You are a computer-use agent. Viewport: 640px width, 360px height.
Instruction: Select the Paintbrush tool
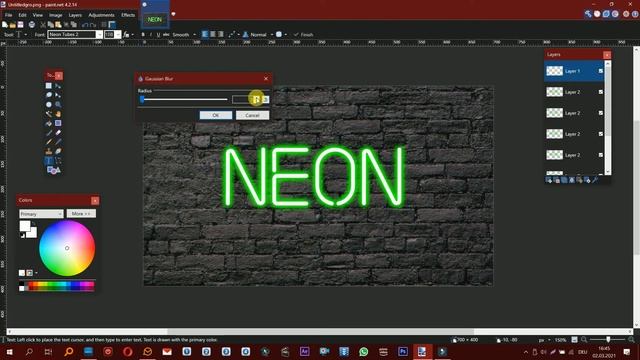click(x=49, y=133)
